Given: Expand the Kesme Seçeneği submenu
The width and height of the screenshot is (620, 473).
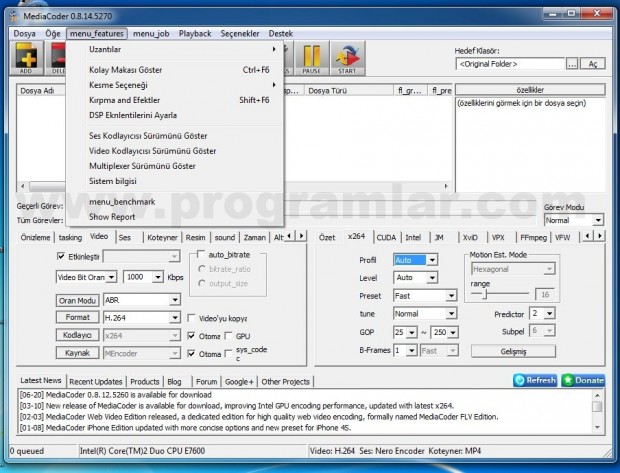Looking at the screenshot, I should [x=175, y=85].
